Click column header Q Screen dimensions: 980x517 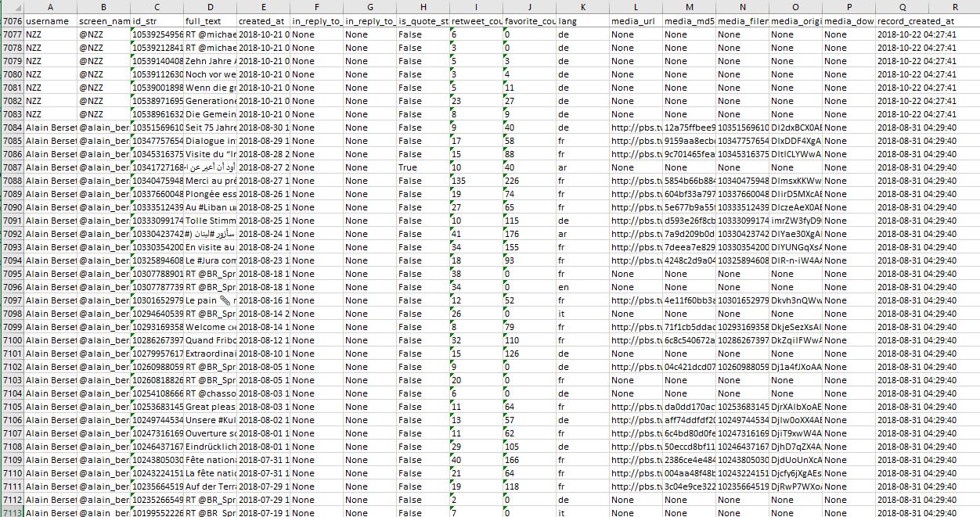[x=902, y=6]
